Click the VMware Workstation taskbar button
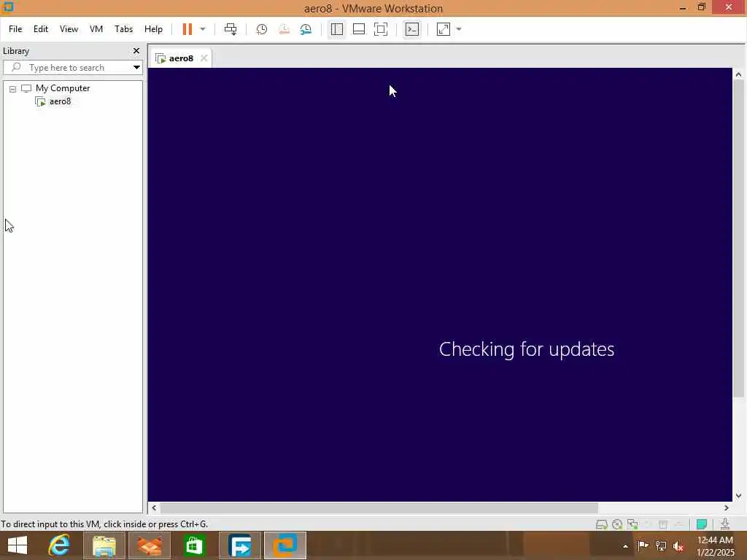Screen dimensions: 747x560 [285, 545]
